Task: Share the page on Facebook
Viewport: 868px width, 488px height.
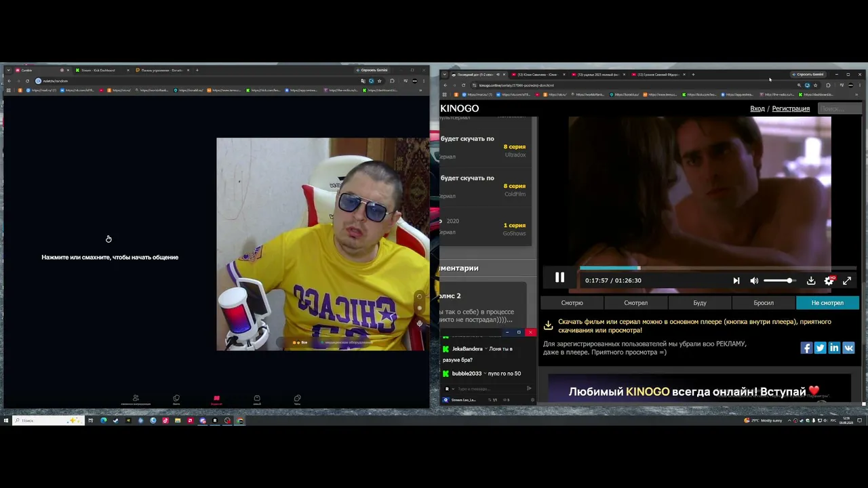Action: pos(806,348)
